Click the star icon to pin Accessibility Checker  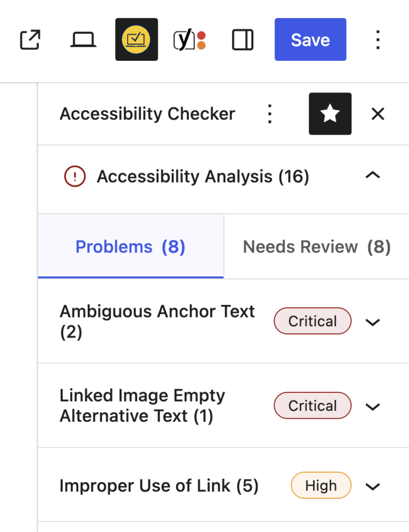[330, 113]
